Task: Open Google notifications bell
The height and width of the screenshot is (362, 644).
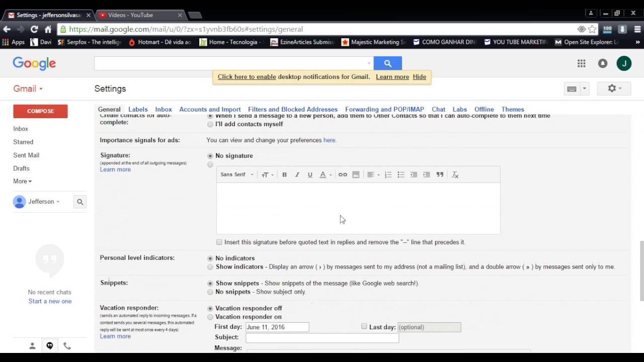Action: pyautogui.click(x=602, y=63)
